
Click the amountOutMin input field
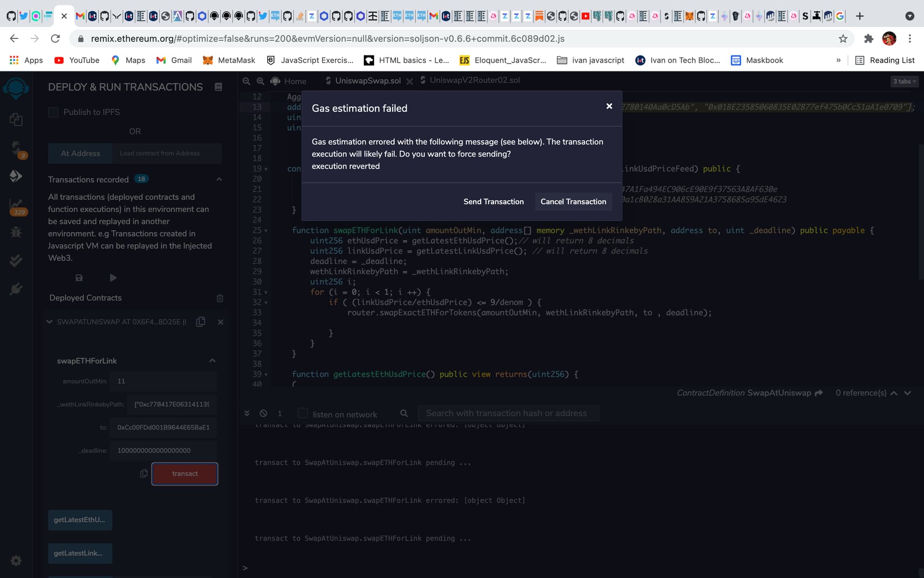click(163, 381)
